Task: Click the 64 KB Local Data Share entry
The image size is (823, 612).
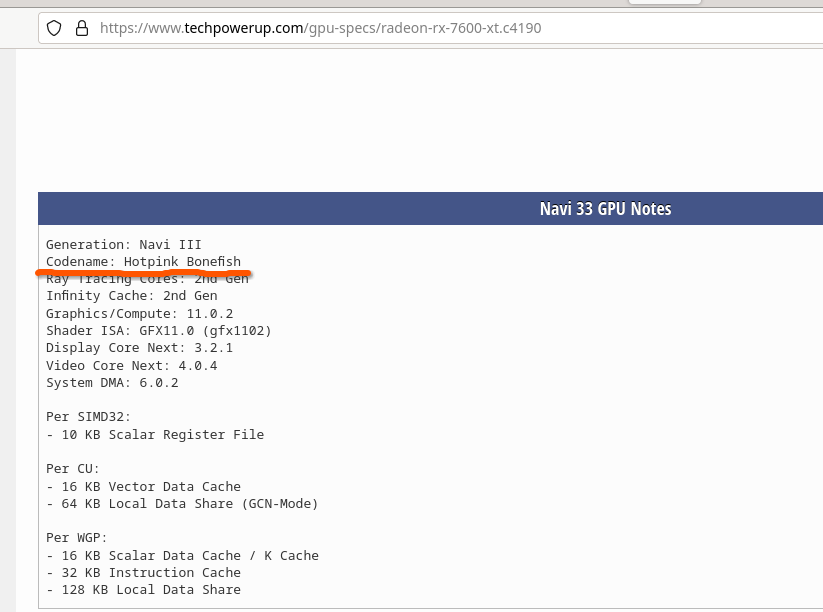Action: tap(182, 503)
